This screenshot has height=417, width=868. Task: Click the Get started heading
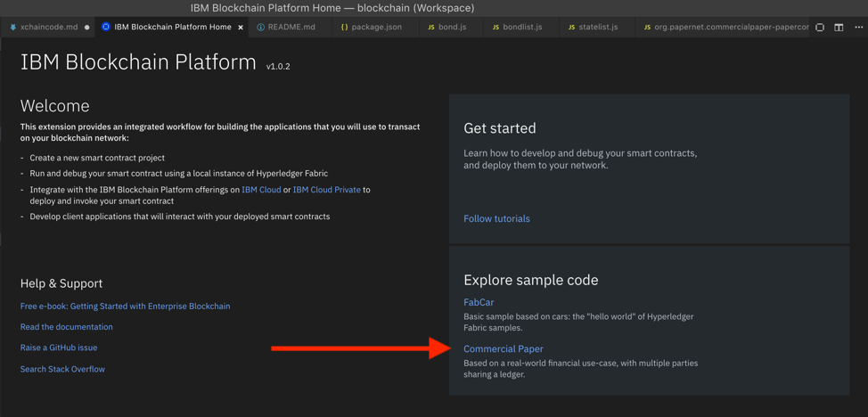(499, 128)
